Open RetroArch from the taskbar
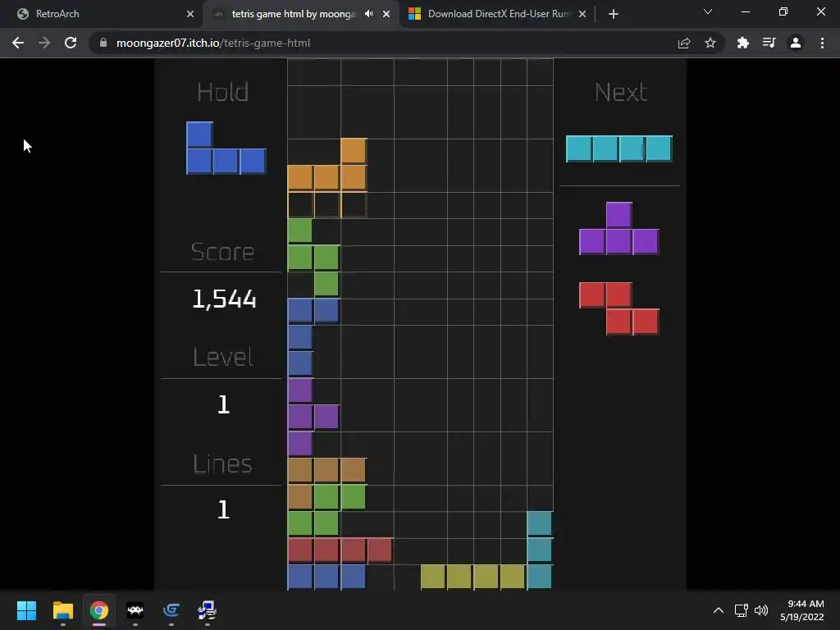Image resolution: width=840 pixels, height=630 pixels. point(135,610)
